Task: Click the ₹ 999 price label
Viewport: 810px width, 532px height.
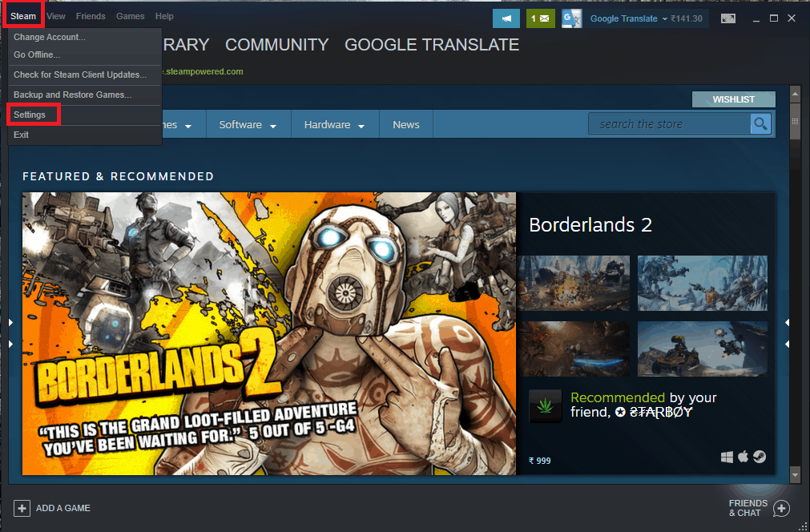Action: point(540,461)
